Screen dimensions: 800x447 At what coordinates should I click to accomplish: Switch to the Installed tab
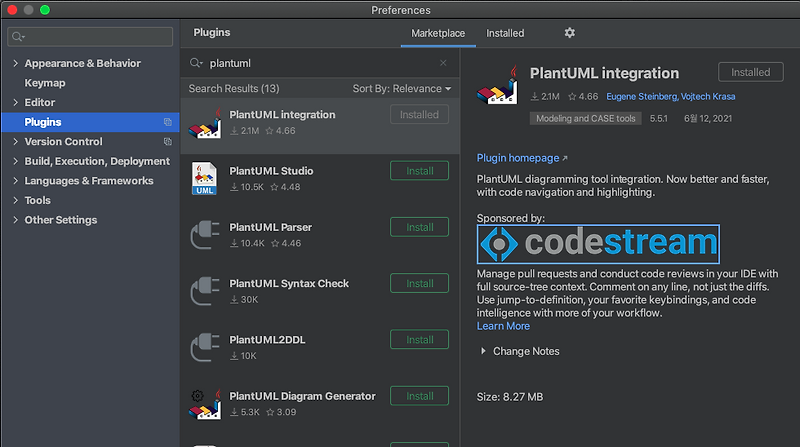(505, 33)
